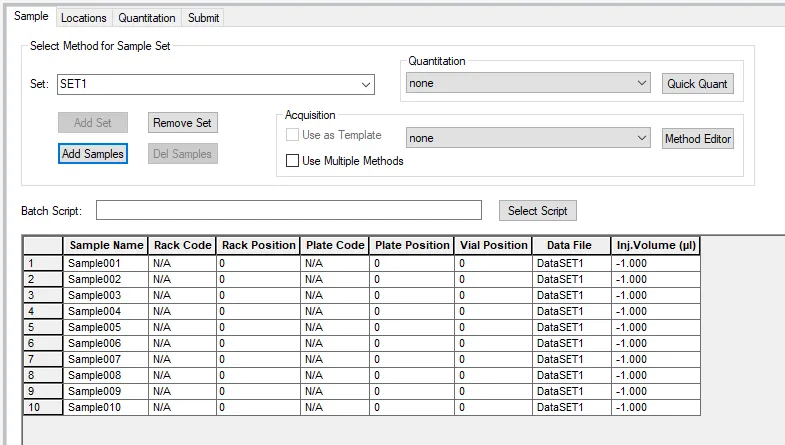This screenshot has width=785, height=445.
Task: Click the Add Samples button
Action: point(93,154)
